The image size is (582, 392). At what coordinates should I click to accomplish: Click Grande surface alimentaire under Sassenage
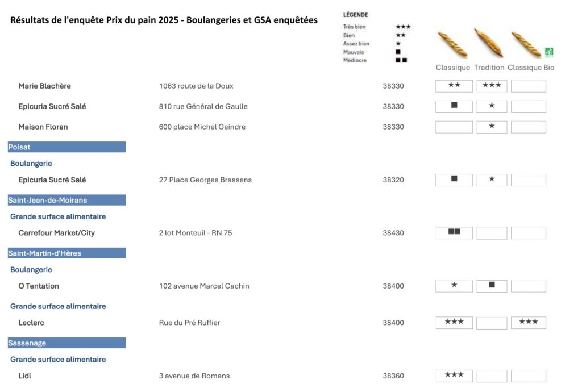coord(58,360)
